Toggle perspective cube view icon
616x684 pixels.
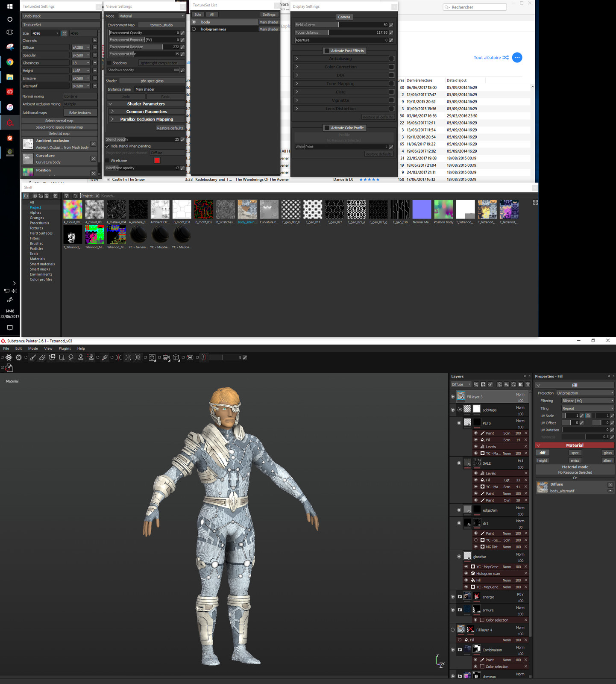176,357
